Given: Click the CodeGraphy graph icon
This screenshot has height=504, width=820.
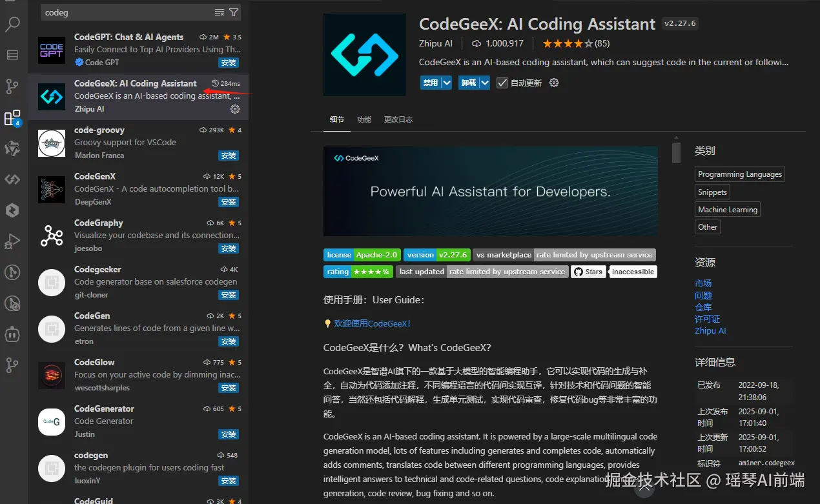Looking at the screenshot, I should pos(52,236).
